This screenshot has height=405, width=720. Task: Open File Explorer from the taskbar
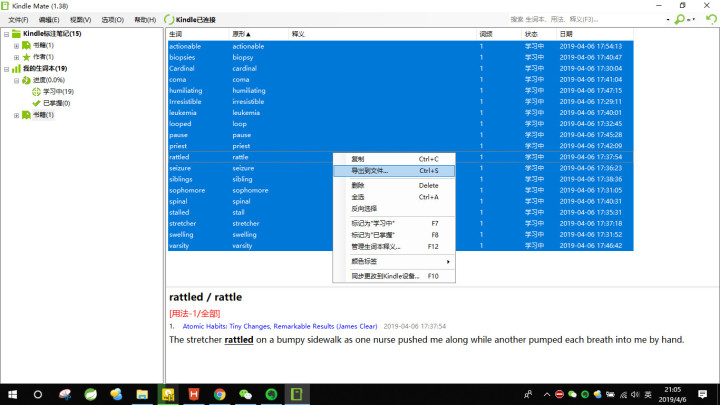coord(142,394)
